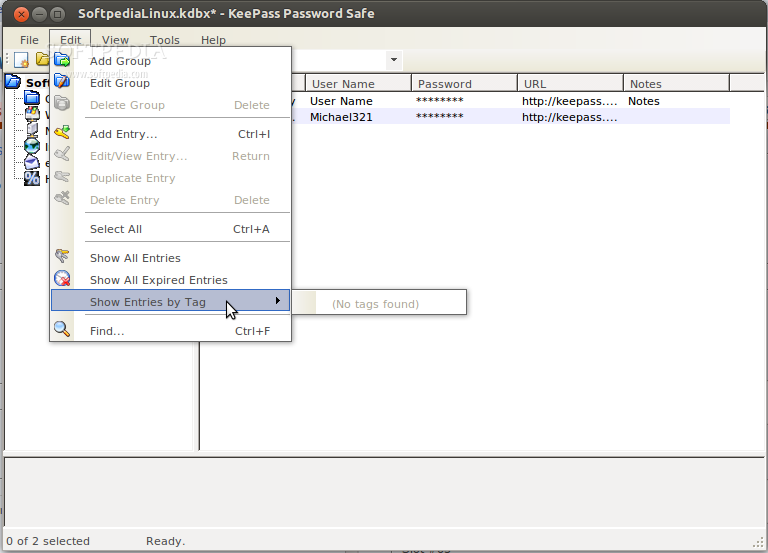Click the Open Database folder toolbar icon
The height and width of the screenshot is (553, 768).
pos(43,60)
